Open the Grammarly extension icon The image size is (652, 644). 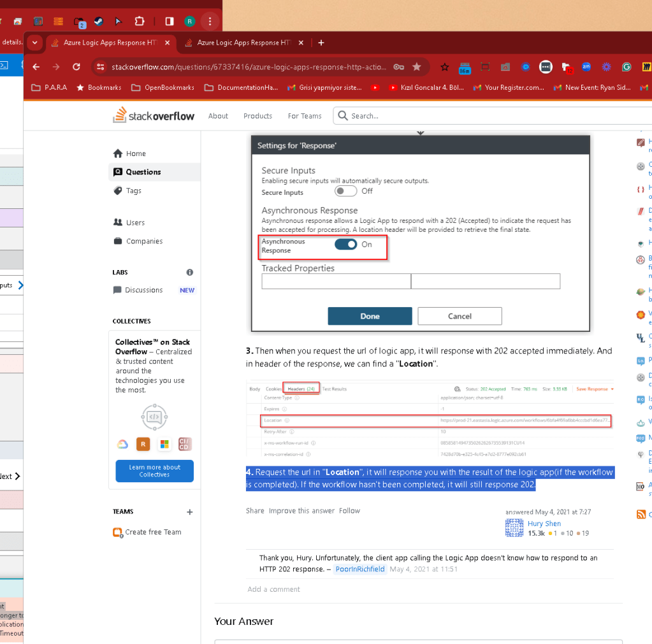click(x=627, y=67)
